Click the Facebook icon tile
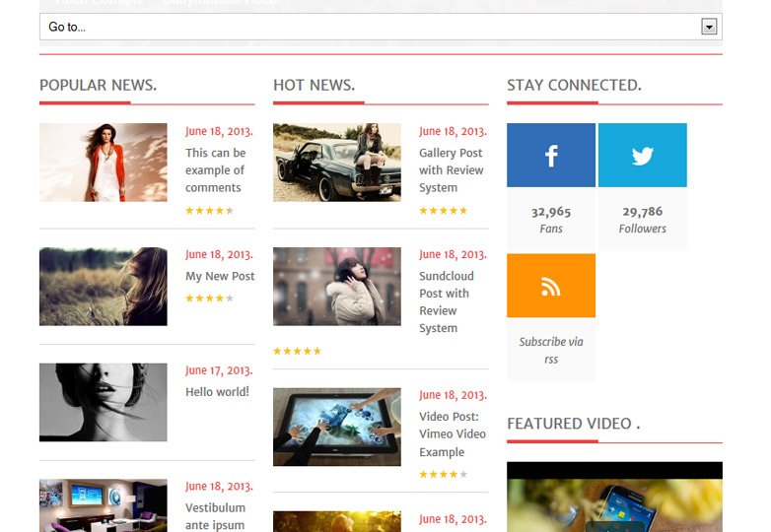 (x=551, y=156)
